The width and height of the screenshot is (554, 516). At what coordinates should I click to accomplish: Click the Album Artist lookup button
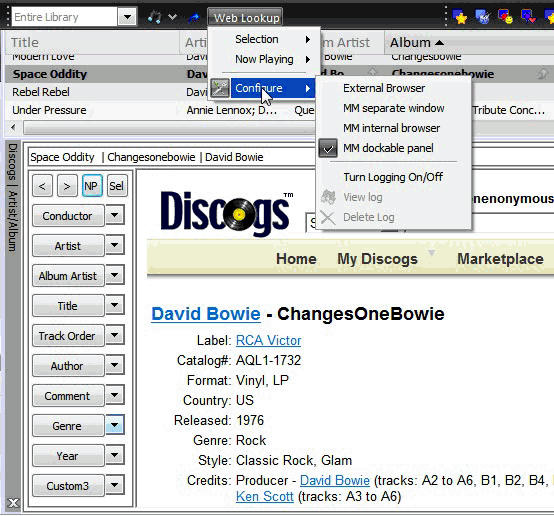68,276
